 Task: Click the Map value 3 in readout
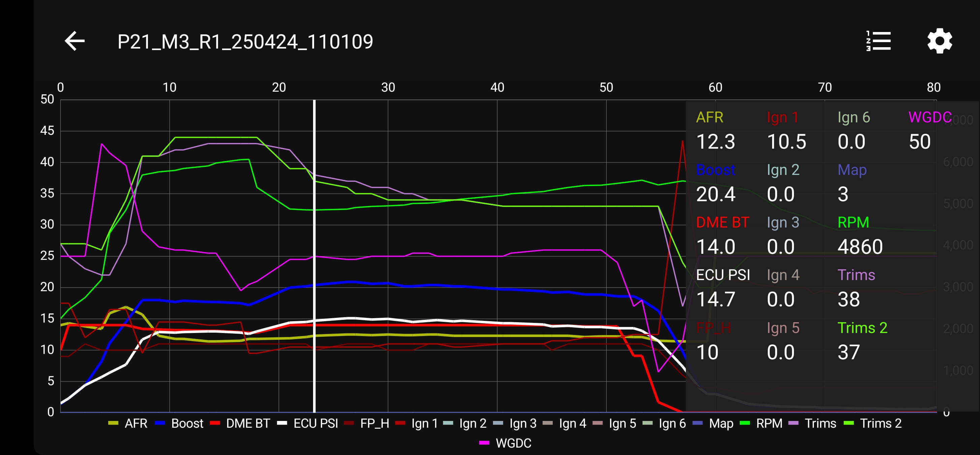843,194
